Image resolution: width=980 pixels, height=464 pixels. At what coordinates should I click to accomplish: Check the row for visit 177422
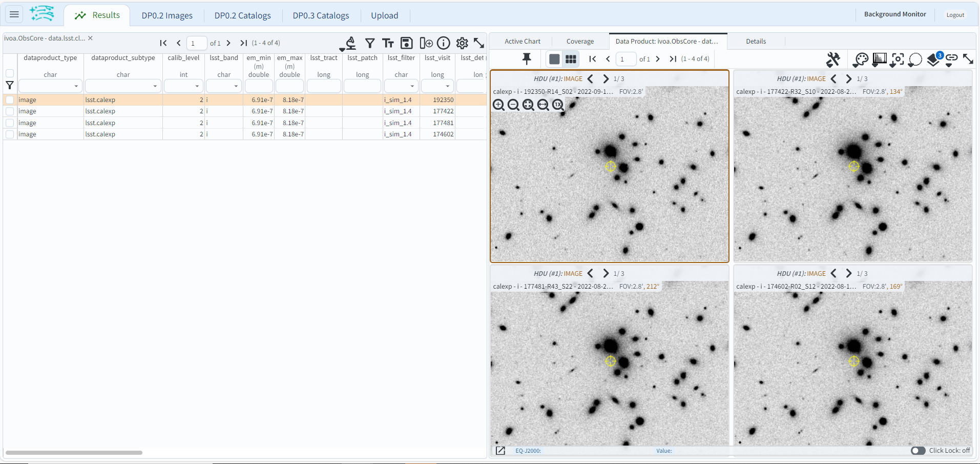click(10, 111)
